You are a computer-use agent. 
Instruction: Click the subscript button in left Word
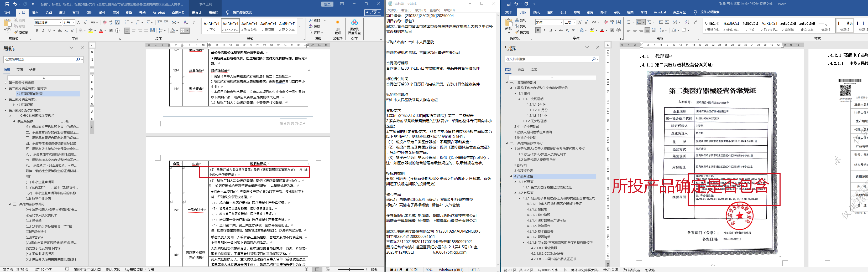pyautogui.click(x=66, y=30)
